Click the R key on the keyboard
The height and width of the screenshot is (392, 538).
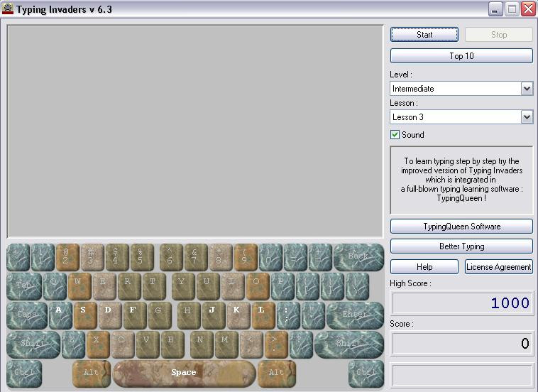tap(129, 287)
